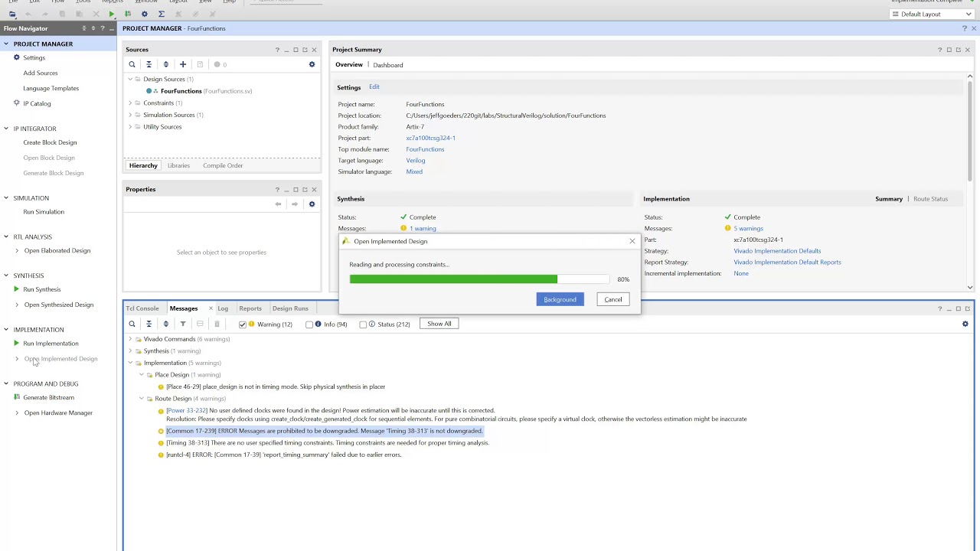Open the xc7a100tcsg324-1 project part link
The height and width of the screenshot is (551, 980).
tap(430, 138)
